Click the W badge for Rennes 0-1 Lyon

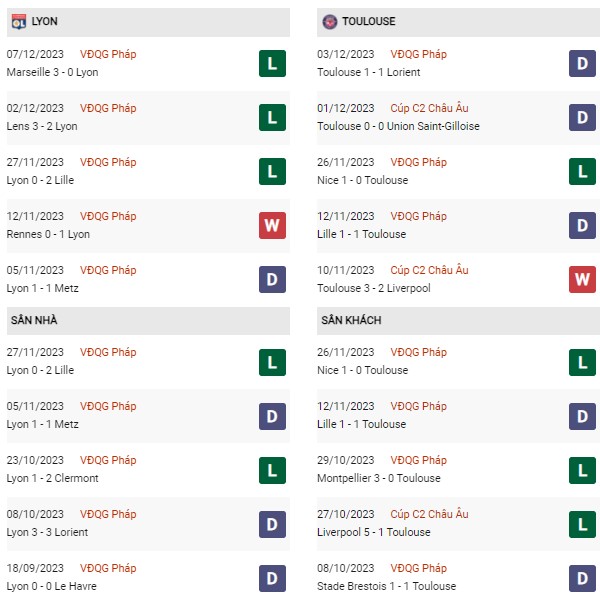tap(272, 225)
